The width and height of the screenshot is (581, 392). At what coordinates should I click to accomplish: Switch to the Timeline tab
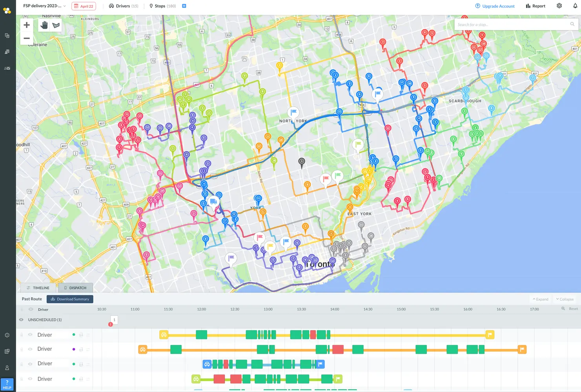coord(38,288)
